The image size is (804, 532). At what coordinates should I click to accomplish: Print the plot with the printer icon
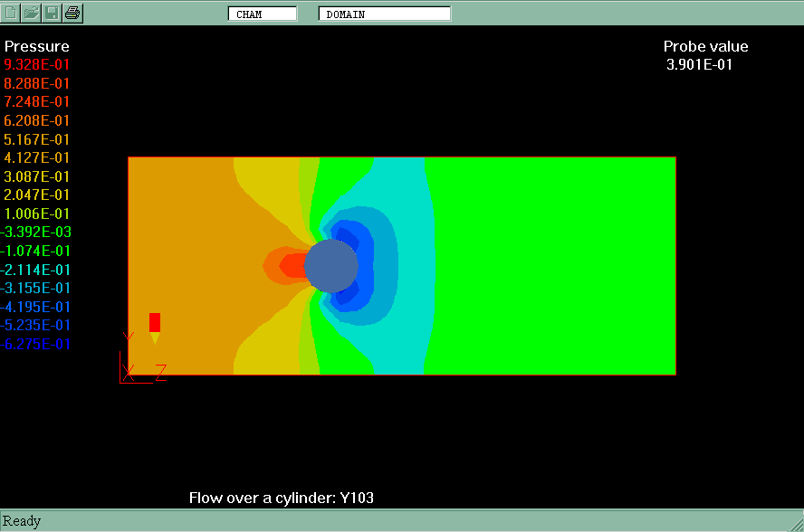click(73, 13)
